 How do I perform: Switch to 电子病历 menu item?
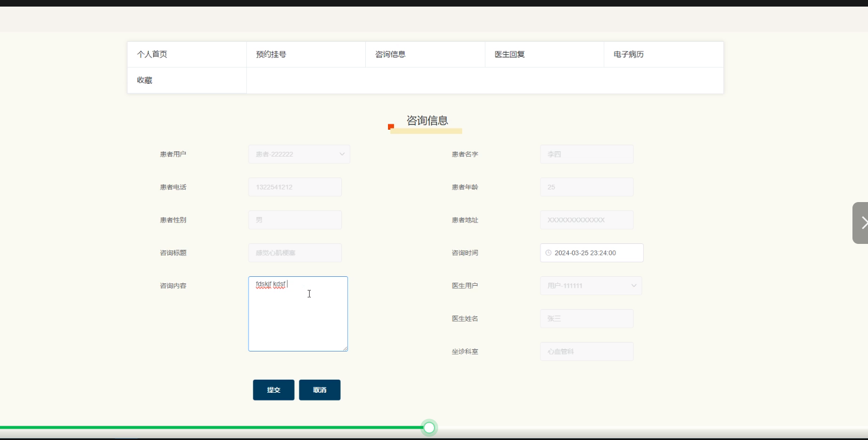(x=664, y=54)
